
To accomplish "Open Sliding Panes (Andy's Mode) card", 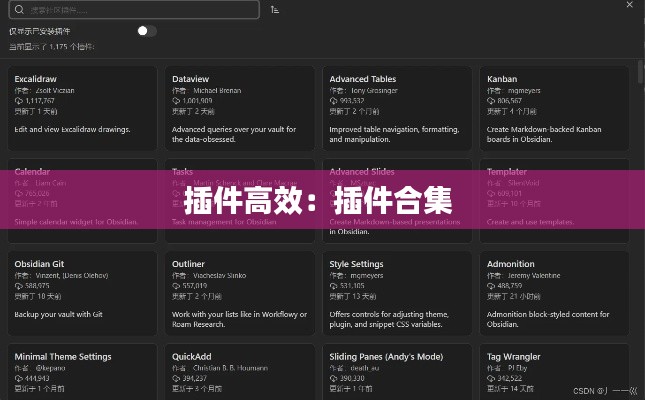I will [x=397, y=372].
